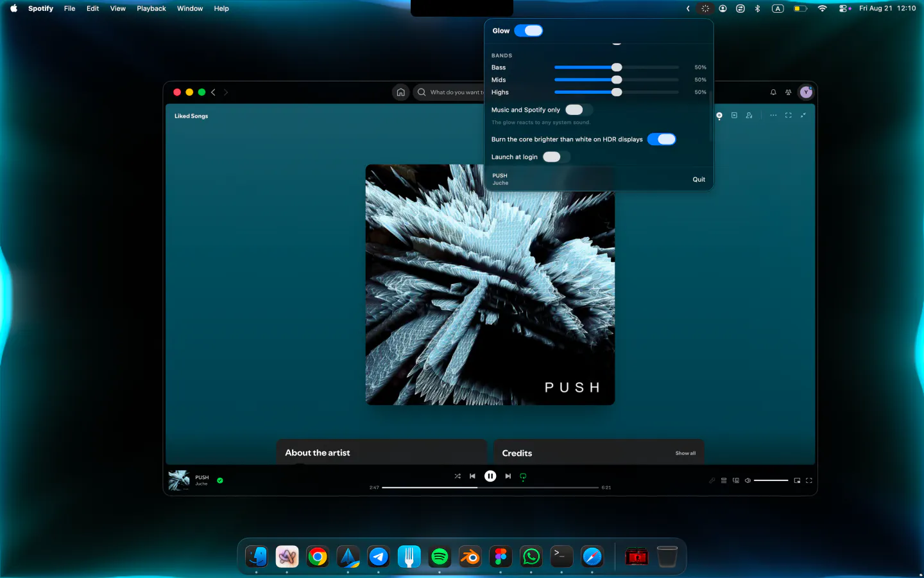The image size is (924, 578).
Task: Skip to the next track
Action: click(x=508, y=476)
